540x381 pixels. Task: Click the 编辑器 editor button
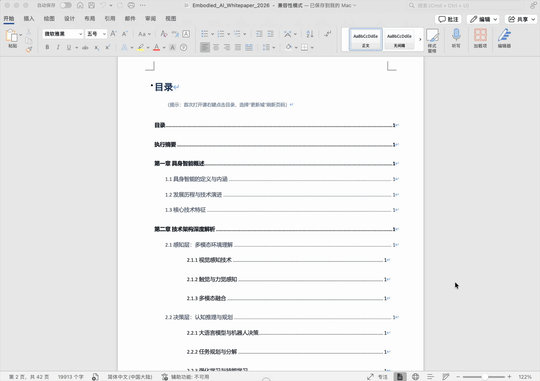(x=504, y=38)
